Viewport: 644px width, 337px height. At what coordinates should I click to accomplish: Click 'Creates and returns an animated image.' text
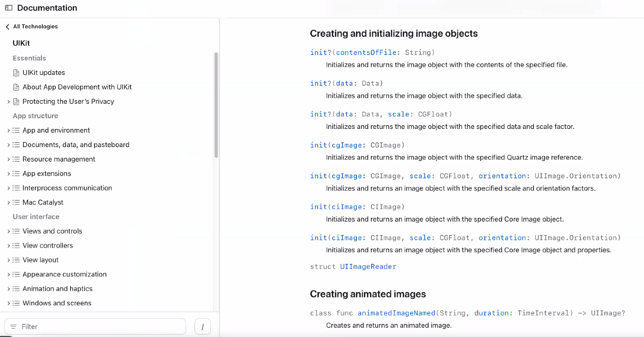389,325
